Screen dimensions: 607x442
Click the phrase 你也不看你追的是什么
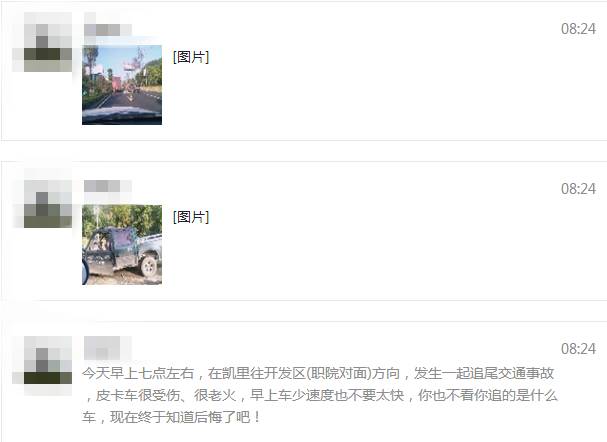pos(488,396)
